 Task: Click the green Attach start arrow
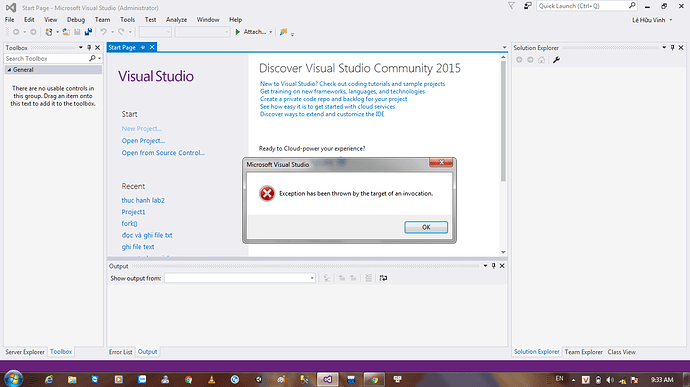[x=238, y=32]
